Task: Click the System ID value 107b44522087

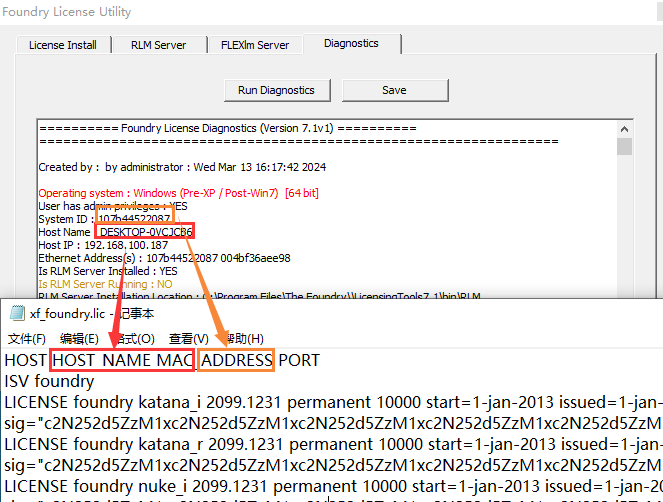Action: click(x=134, y=219)
